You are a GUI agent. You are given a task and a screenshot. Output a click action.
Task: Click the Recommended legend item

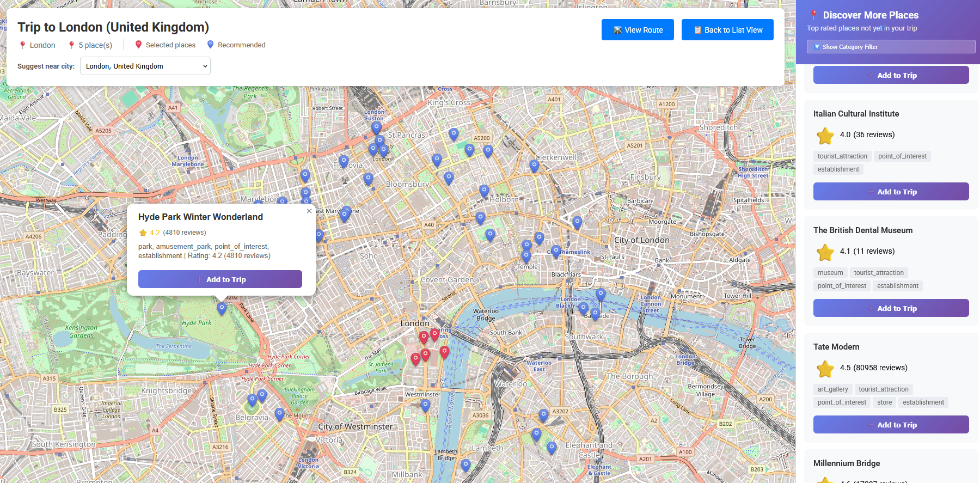(x=236, y=45)
